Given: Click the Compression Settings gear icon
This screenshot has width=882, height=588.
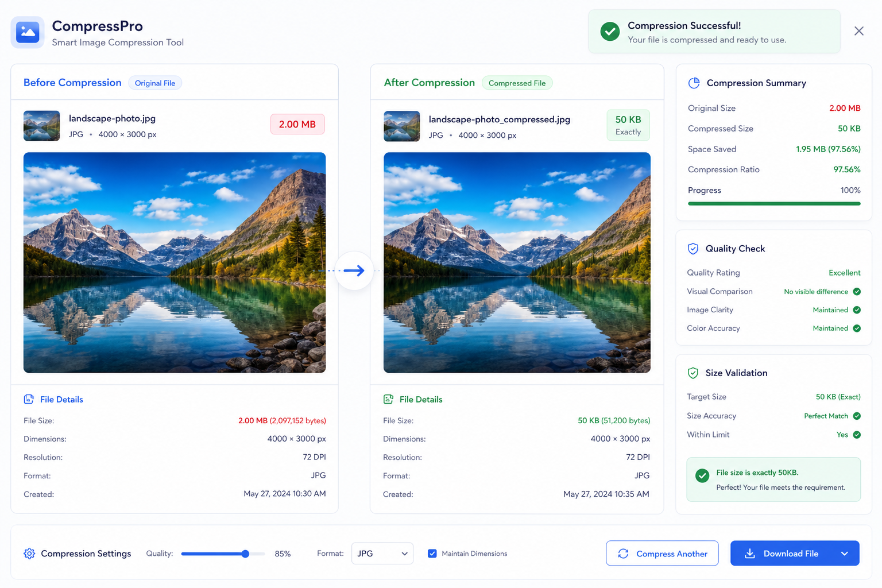Looking at the screenshot, I should pos(29,554).
